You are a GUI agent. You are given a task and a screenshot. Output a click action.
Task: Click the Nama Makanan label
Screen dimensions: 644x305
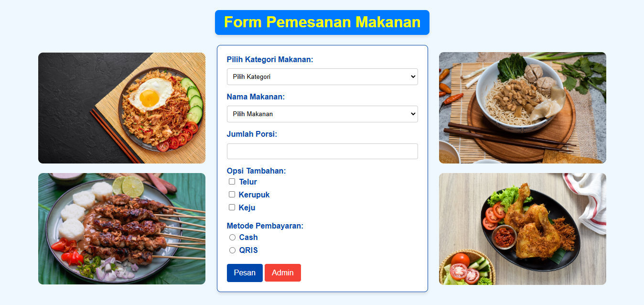pyautogui.click(x=256, y=97)
